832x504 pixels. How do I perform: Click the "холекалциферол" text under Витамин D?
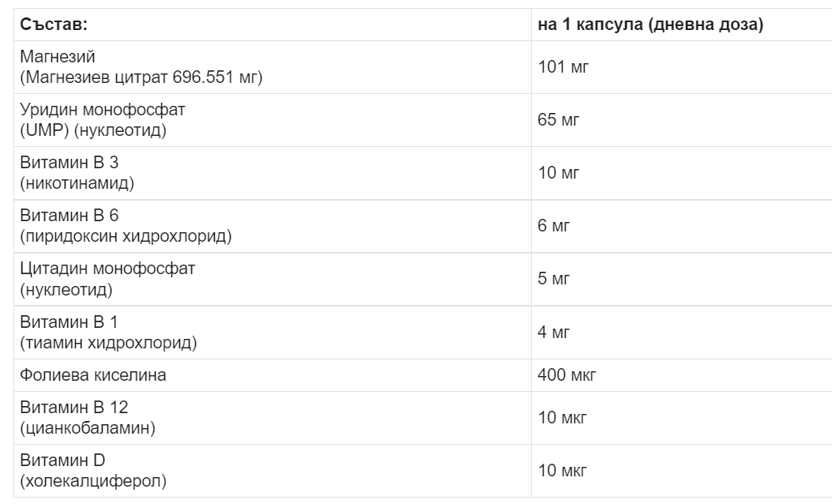click(x=93, y=480)
